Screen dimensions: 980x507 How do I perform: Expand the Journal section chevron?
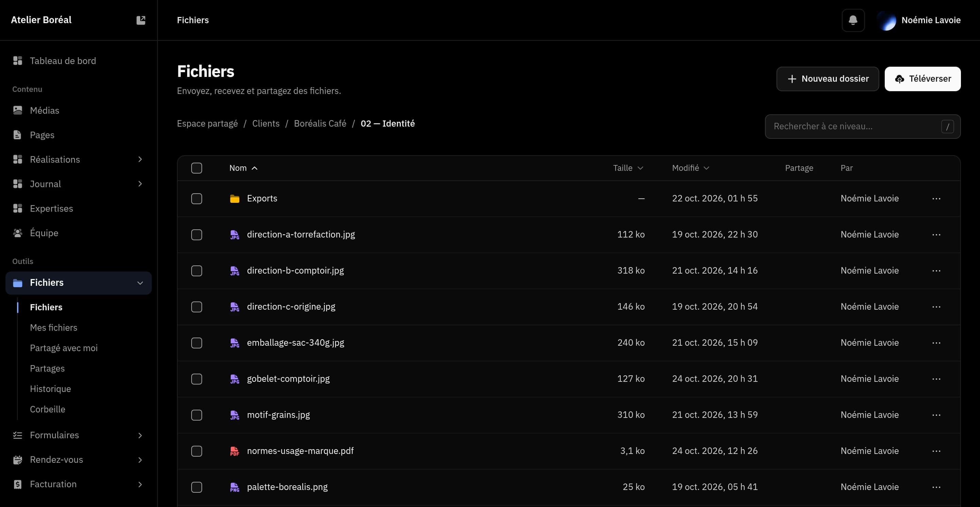pyautogui.click(x=140, y=184)
